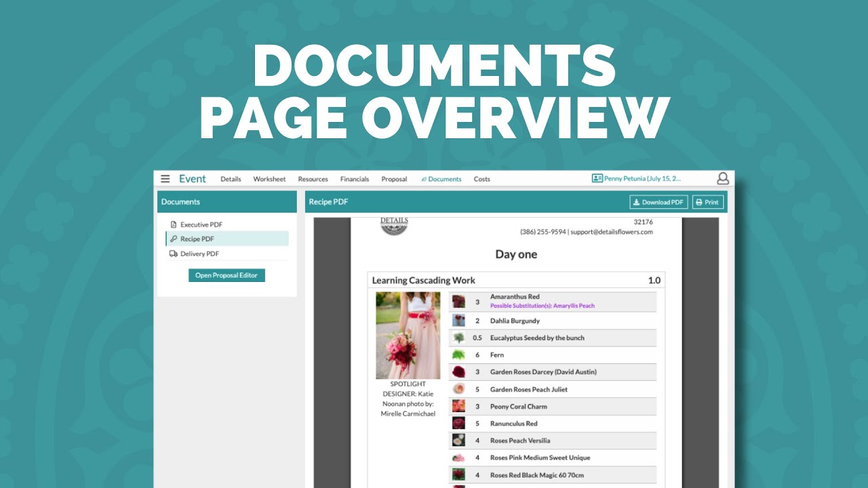Image resolution: width=868 pixels, height=488 pixels.
Task: Click the Ranunculus Red thumbnail
Action: [x=459, y=423]
